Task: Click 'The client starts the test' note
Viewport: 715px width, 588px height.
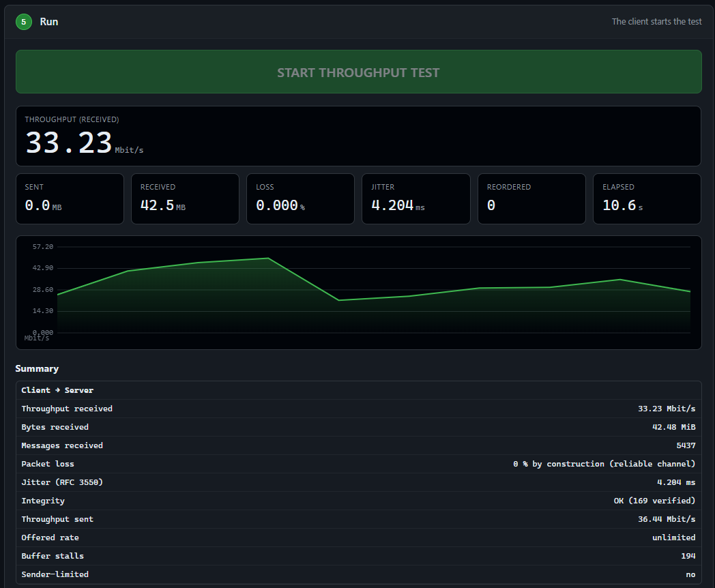Action: [x=656, y=22]
